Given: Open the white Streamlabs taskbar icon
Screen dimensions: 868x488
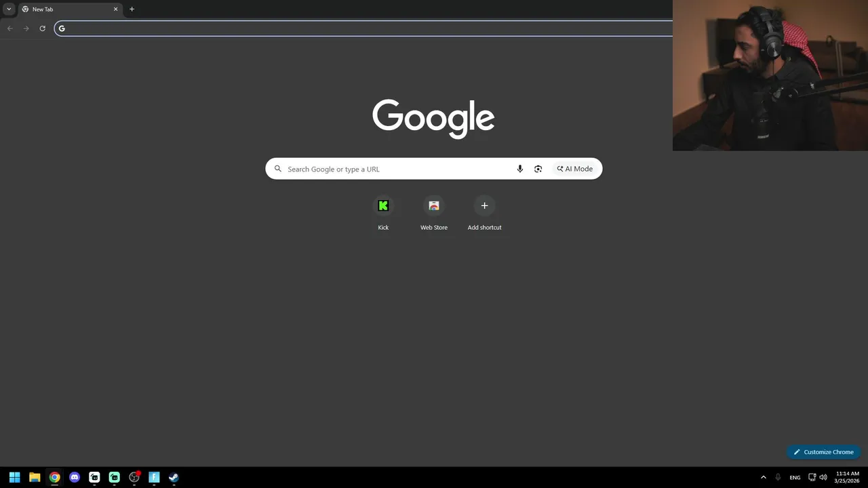Looking at the screenshot, I should tap(94, 477).
